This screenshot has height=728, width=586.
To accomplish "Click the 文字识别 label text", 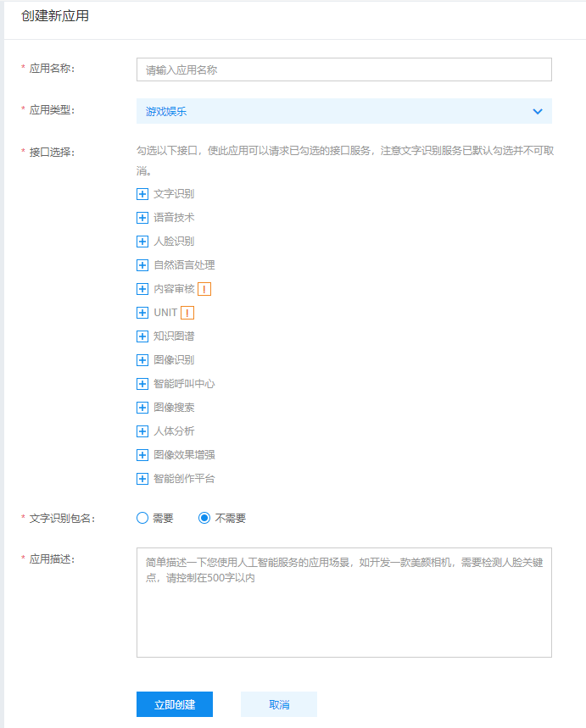I will (x=174, y=194).
